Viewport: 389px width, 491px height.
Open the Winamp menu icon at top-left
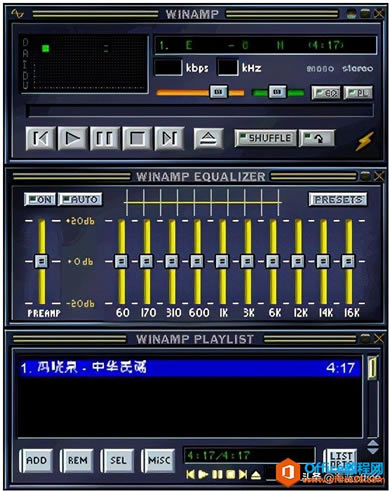(17, 14)
